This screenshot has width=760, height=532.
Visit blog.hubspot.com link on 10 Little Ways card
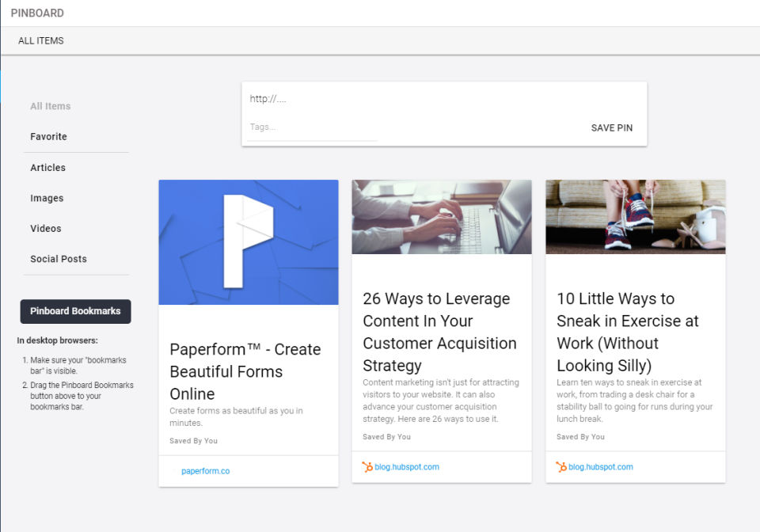click(601, 467)
